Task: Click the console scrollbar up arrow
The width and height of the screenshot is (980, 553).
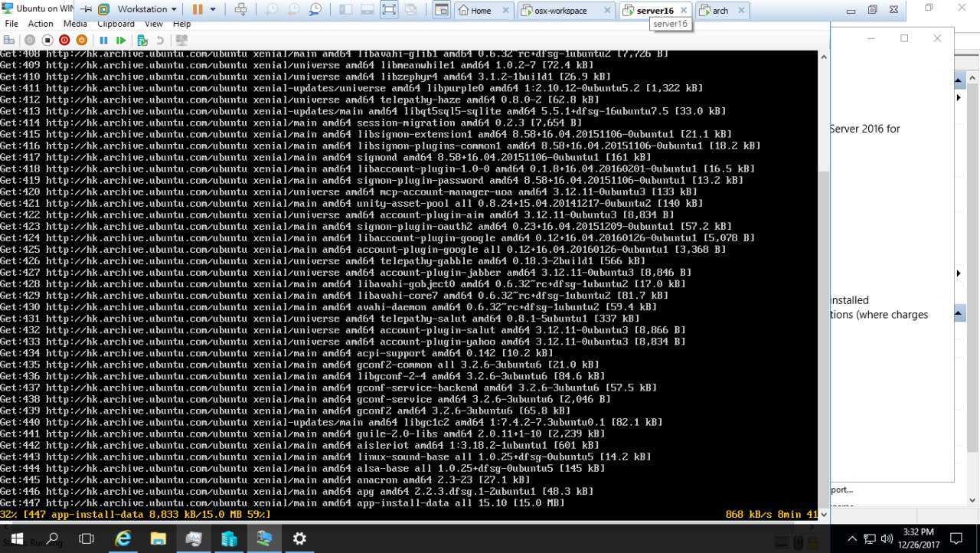Action: click(824, 57)
